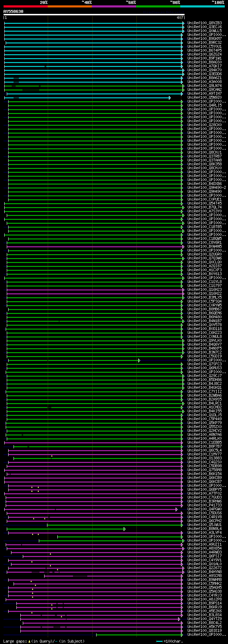Select UniRef100_Q4PGW0 label

[x=204, y=509]
